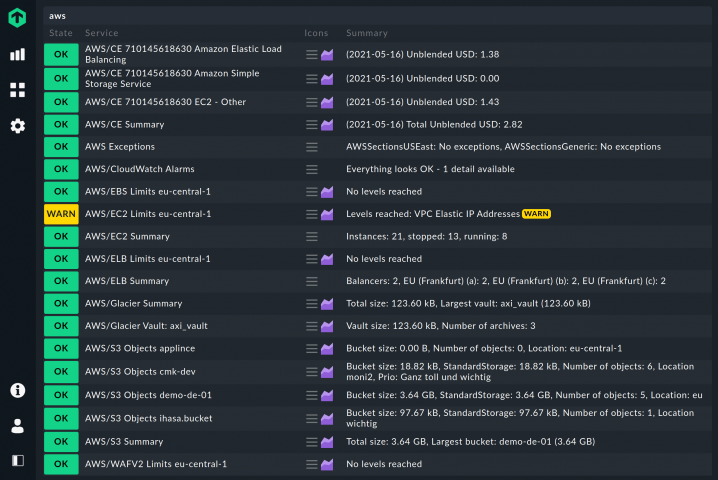Open AWS/Glacier Summary service link

134,303
